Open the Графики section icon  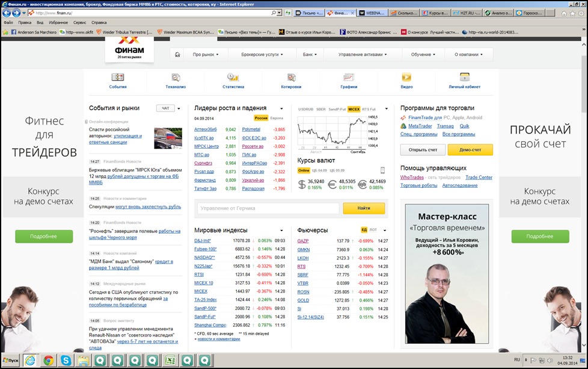pyautogui.click(x=349, y=77)
